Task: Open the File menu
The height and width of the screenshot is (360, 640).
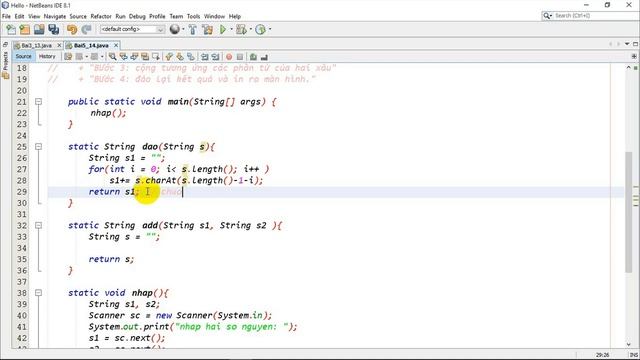Action: click(x=6, y=16)
